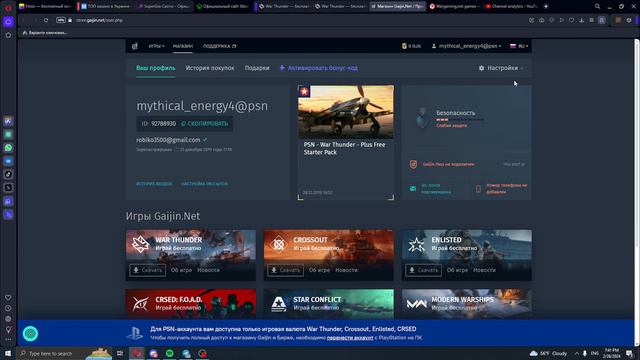This screenshot has width=640, height=360.
Task: Click Активировать бонус-код link
Action: [x=319, y=68]
